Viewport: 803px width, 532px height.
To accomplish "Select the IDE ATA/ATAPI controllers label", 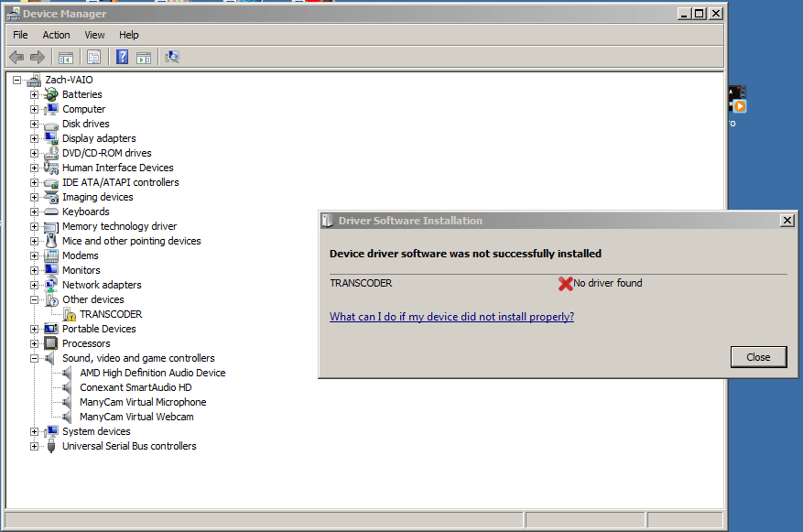I will pos(121,183).
